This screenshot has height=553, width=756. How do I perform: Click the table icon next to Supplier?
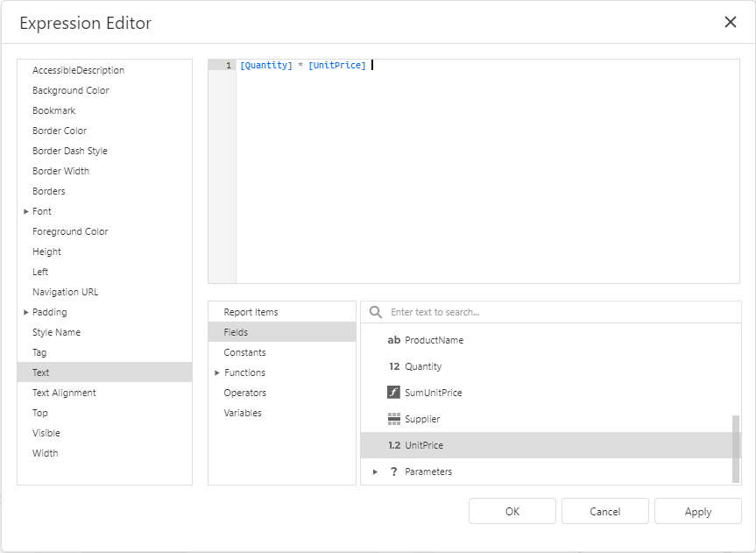[x=394, y=419]
